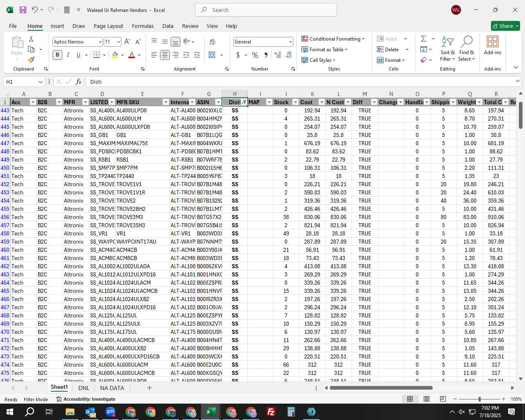525x420 pixels.
Task: Switch to the Formulas tab
Action: click(143, 26)
